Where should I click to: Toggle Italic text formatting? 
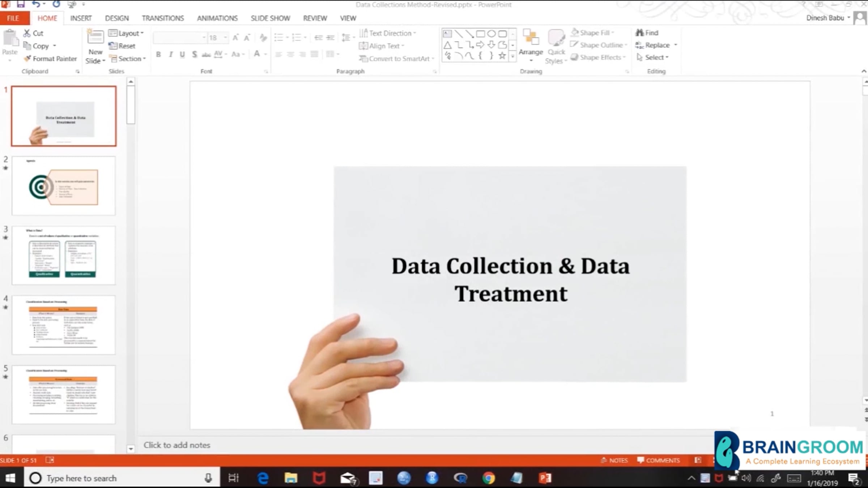(170, 55)
